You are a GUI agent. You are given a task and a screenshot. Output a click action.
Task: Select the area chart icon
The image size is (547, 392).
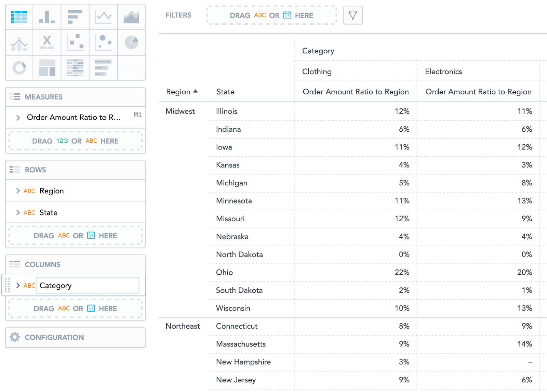click(x=131, y=17)
